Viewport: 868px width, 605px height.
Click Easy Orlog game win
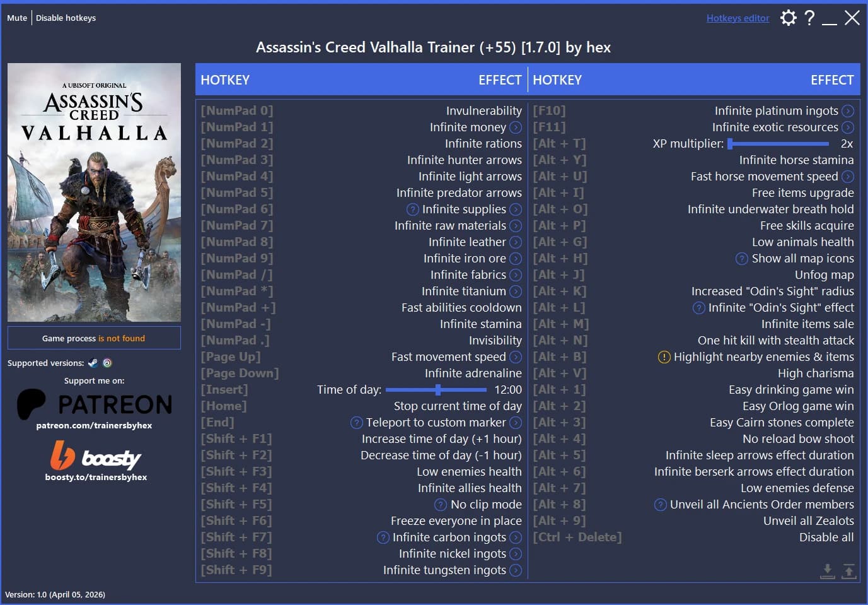click(798, 406)
